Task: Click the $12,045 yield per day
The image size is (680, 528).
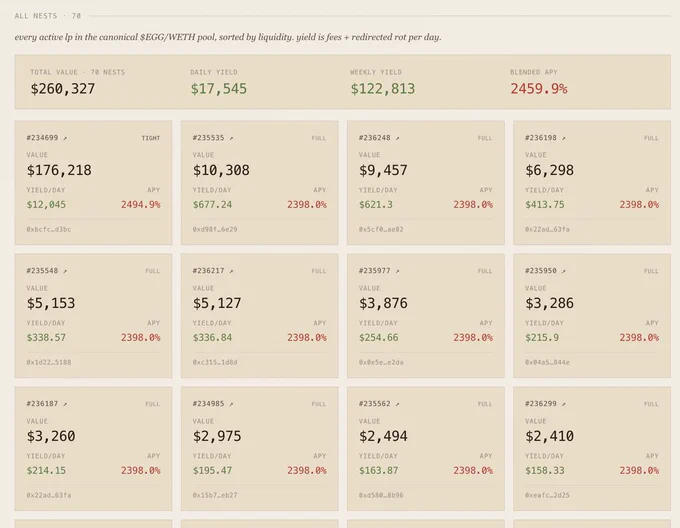Action: coord(46,205)
